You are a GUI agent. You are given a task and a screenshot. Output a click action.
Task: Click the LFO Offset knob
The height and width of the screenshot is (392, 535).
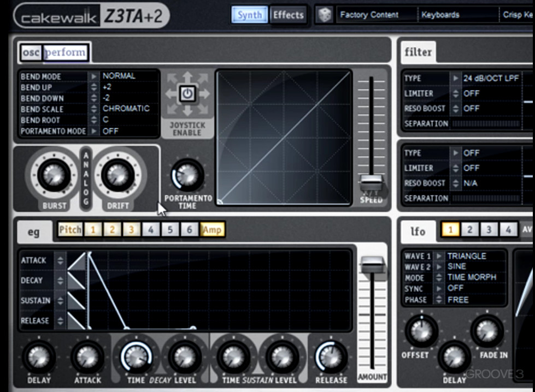point(421,331)
